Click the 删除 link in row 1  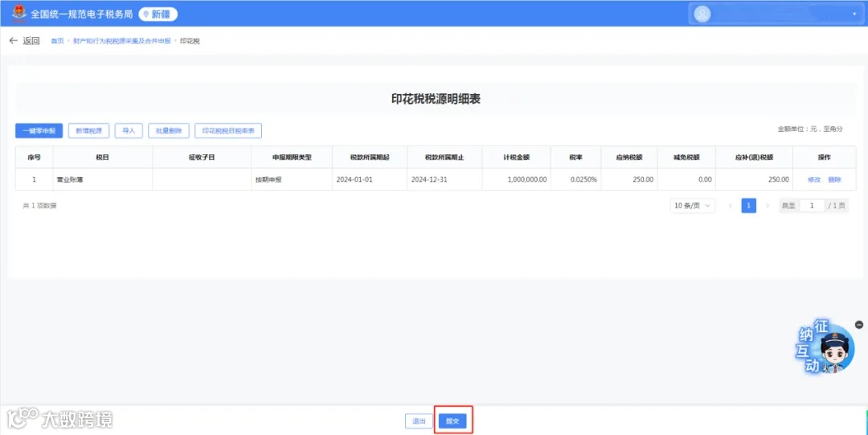(x=834, y=179)
